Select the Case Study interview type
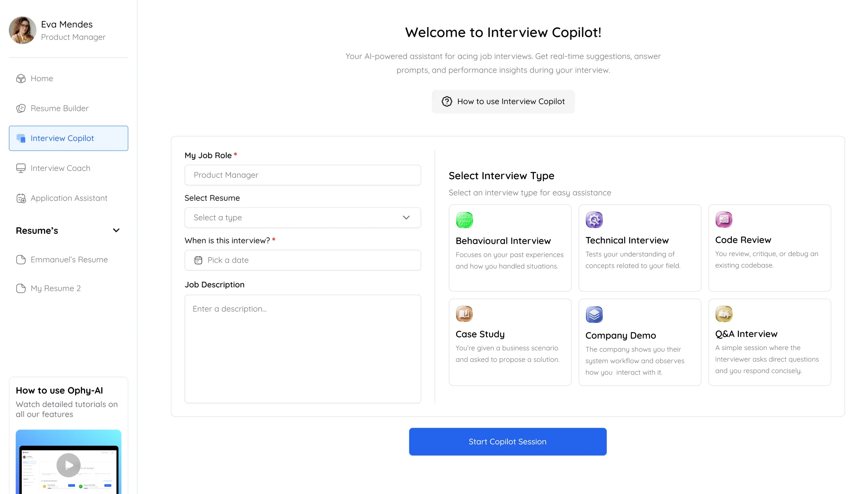The width and height of the screenshot is (868, 494). pyautogui.click(x=510, y=342)
